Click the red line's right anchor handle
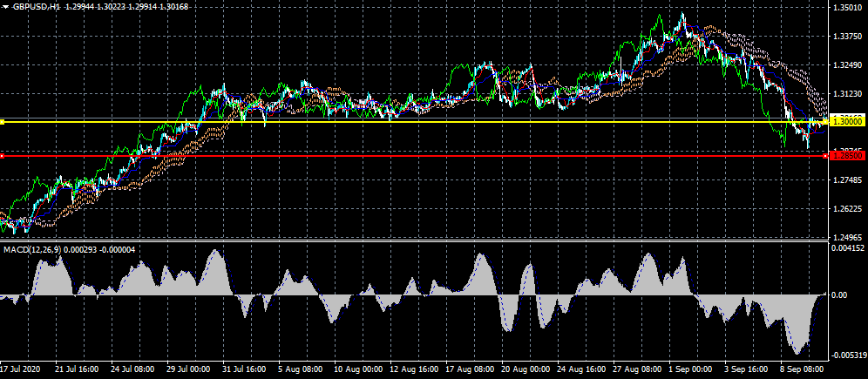 pyautogui.click(x=824, y=156)
